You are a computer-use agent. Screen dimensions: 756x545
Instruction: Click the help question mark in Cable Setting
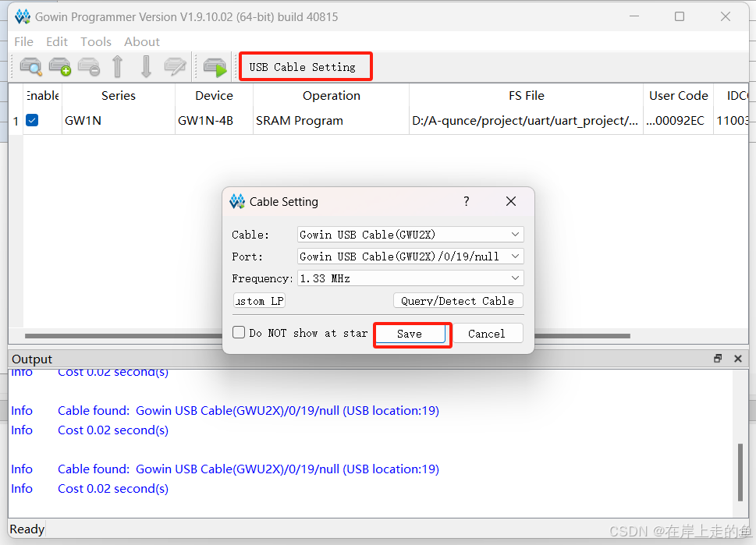pyautogui.click(x=467, y=201)
